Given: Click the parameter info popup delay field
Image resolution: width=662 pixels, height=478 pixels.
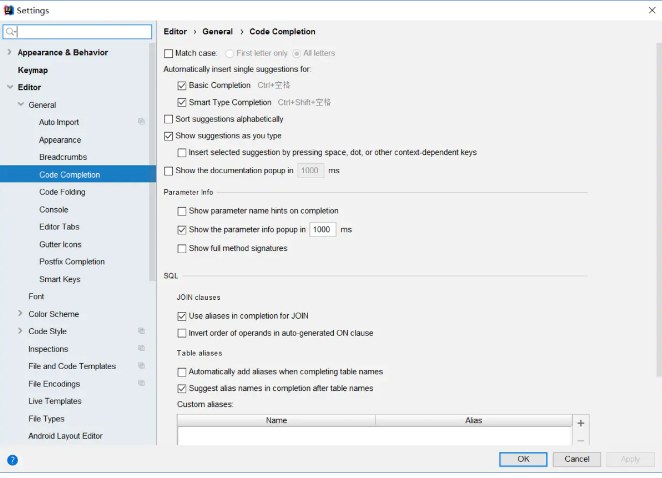Looking at the screenshot, I should [323, 230].
